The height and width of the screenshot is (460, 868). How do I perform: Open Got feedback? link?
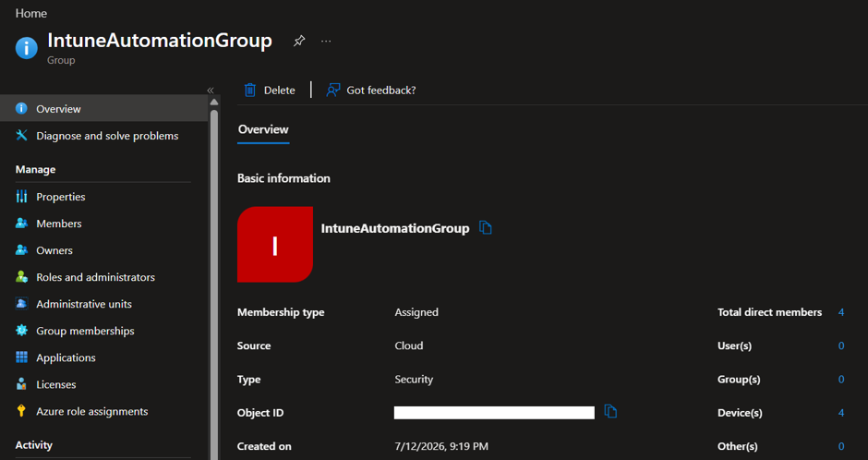point(380,91)
